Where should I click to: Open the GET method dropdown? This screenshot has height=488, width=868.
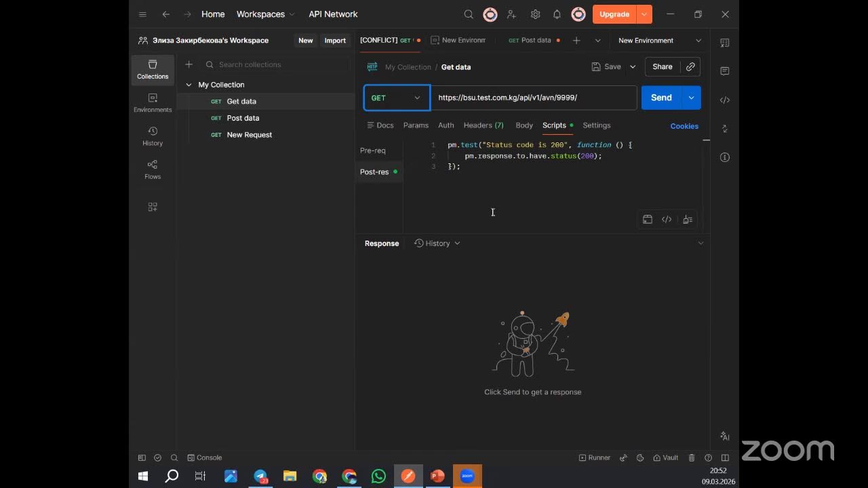(x=397, y=98)
